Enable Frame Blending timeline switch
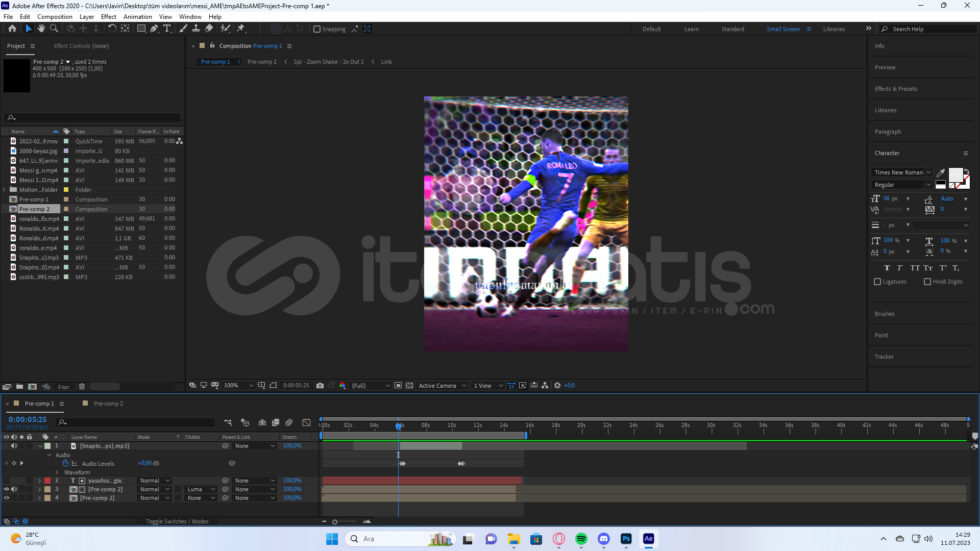The height and width of the screenshot is (551, 980). pyautogui.click(x=276, y=422)
